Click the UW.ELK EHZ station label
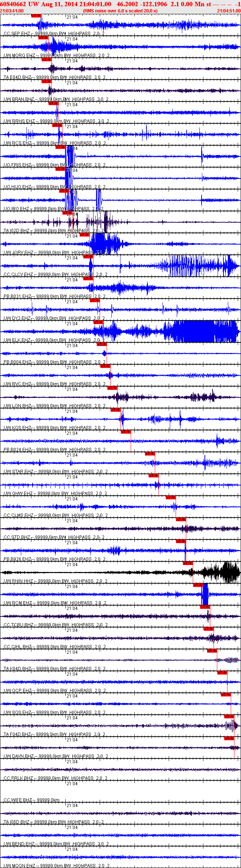The width and height of the screenshot is (241, 868). (17, 340)
